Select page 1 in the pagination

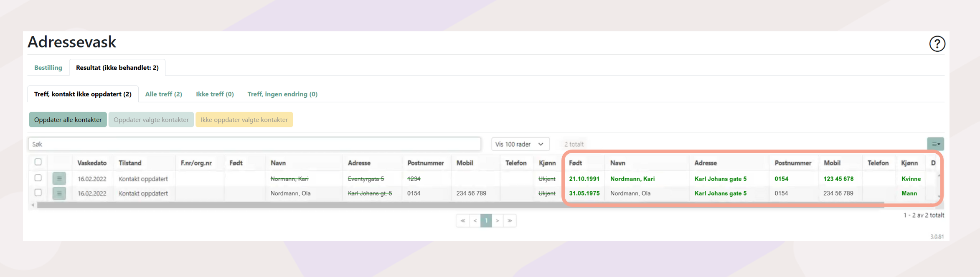[x=486, y=221]
